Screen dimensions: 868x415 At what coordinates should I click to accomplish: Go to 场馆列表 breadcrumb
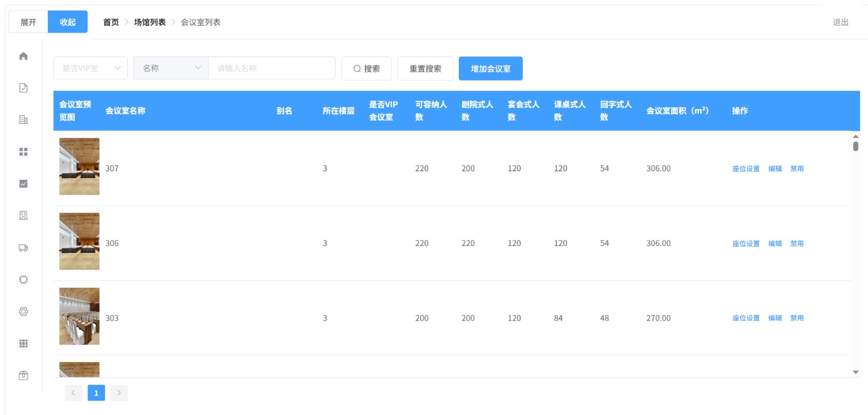coord(150,22)
